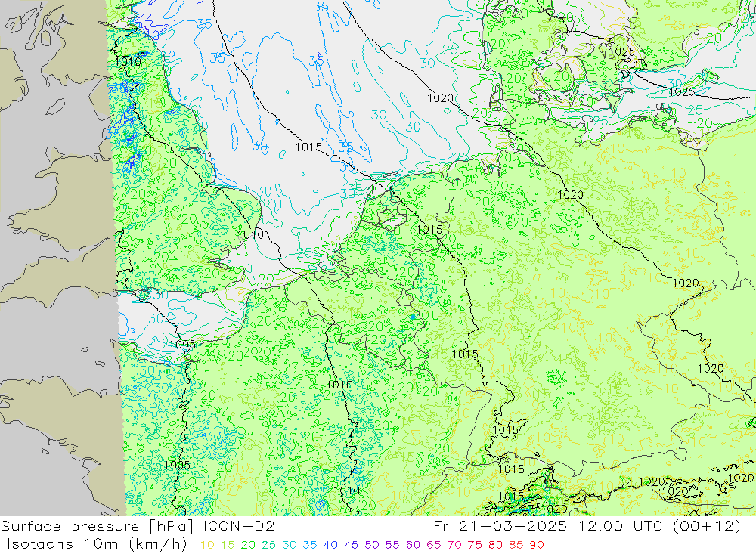Click the "Surface pressure [hPa]" title text
Image resolution: width=756 pixels, height=554 pixels.
[x=98, y=526]
